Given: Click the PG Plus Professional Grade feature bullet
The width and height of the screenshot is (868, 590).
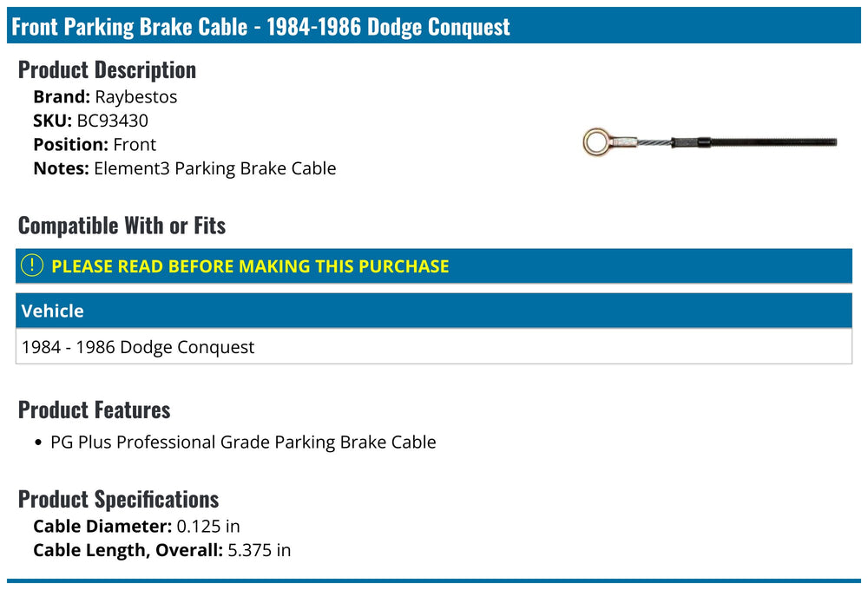Looking at the screenshot, I should pyautogui.click(x=243, y=442).
